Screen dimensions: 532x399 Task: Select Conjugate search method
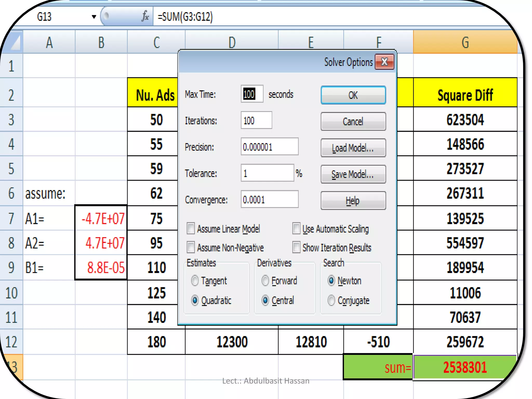pyautogui.click(x=331, y=301)
